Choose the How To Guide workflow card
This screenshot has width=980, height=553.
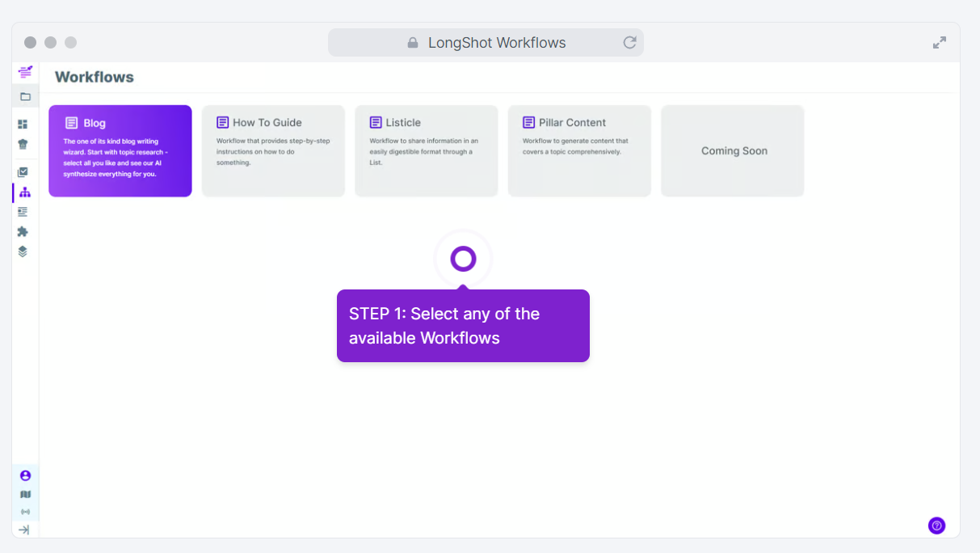pos(273,150)
